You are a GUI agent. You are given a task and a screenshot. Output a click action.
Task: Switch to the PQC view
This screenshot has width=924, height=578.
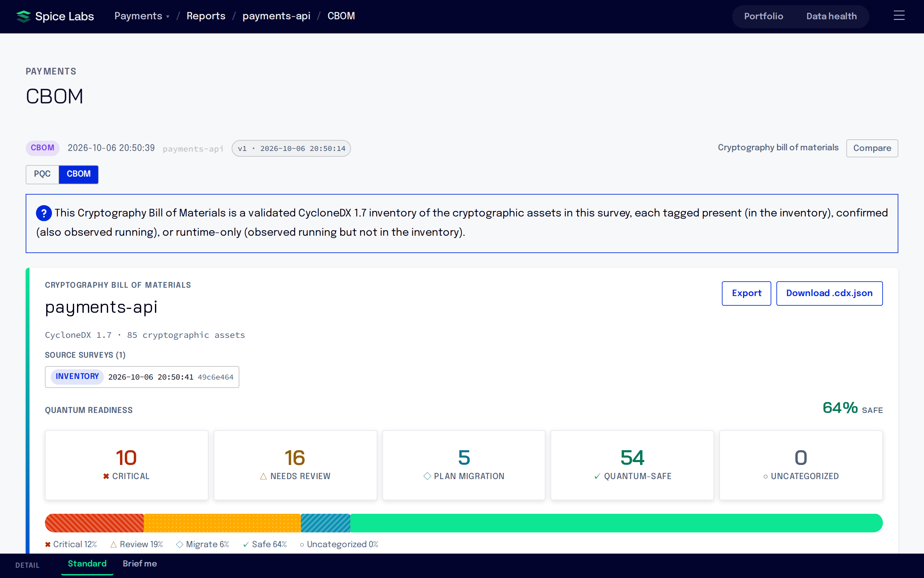tap(42, 174)
